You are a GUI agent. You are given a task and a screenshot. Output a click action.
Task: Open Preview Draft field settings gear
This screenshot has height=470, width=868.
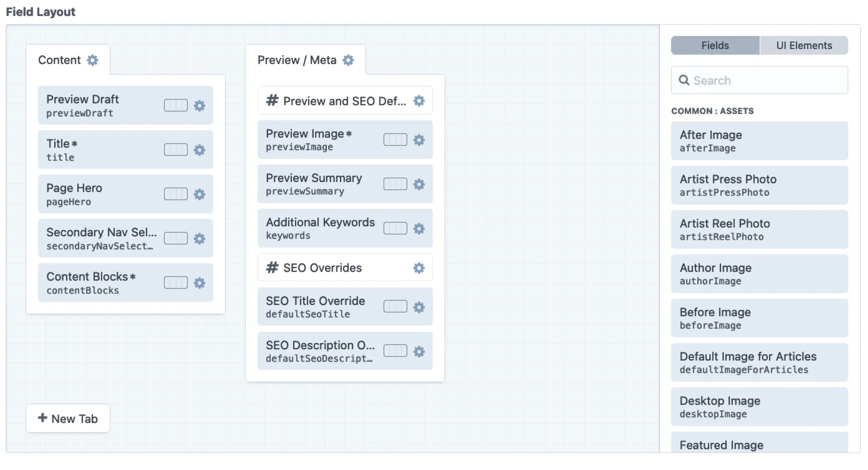pos(199,105)
